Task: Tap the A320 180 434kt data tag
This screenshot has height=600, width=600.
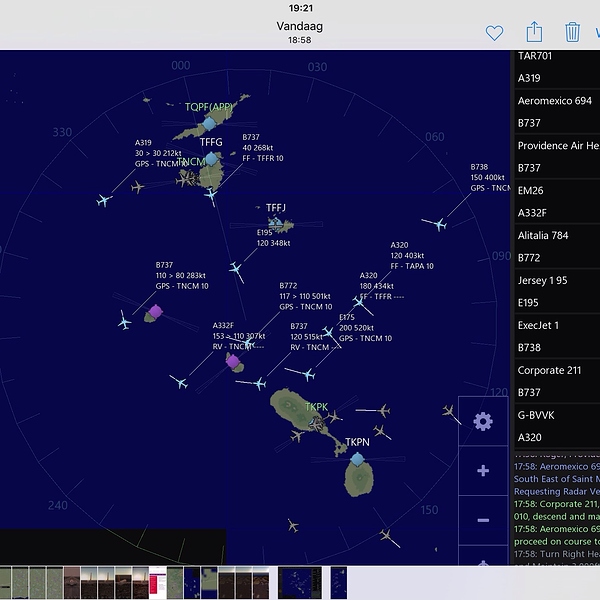Action: click(381, 286)
